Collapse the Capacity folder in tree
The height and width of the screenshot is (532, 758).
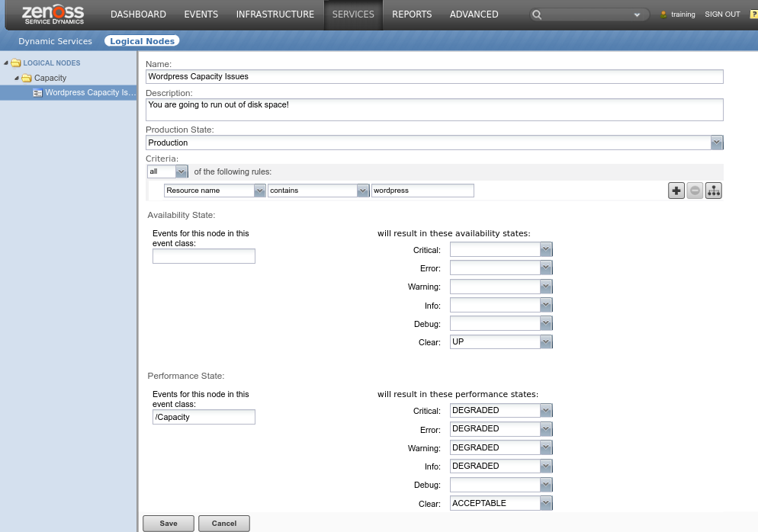[x=17, y=78]
